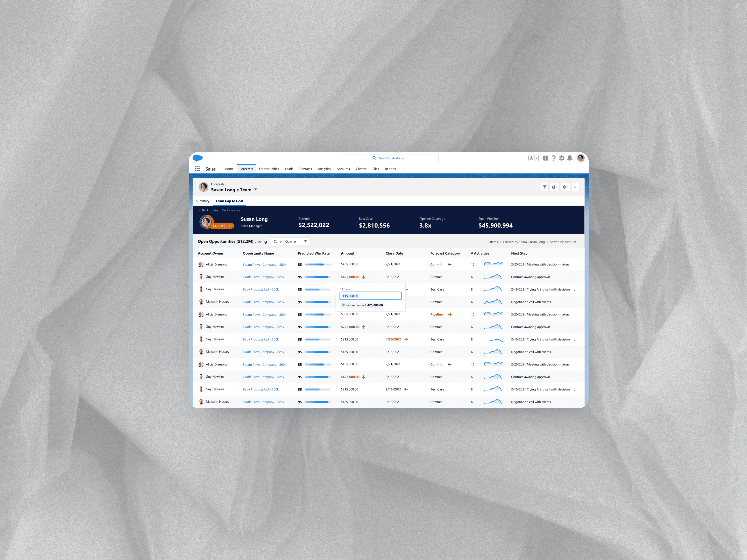This screenshot has width=747, height=560.
Task: Open the chart pie icon dropdown
Action: (554, 187)
